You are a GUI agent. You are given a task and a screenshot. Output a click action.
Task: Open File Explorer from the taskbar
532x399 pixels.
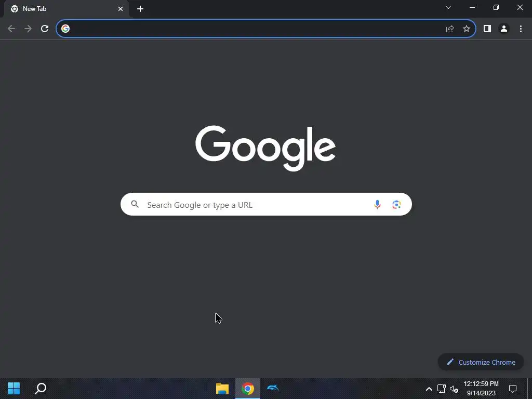click(x=222, y=389)
